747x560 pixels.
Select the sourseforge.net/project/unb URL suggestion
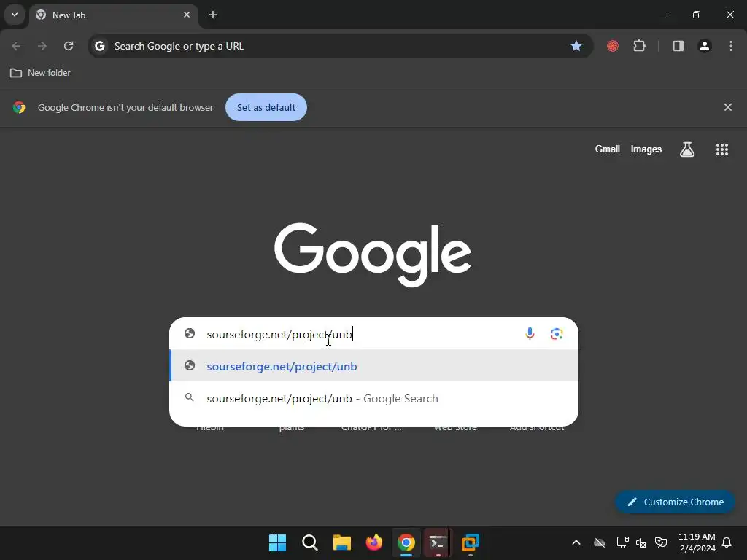[374, 366]
